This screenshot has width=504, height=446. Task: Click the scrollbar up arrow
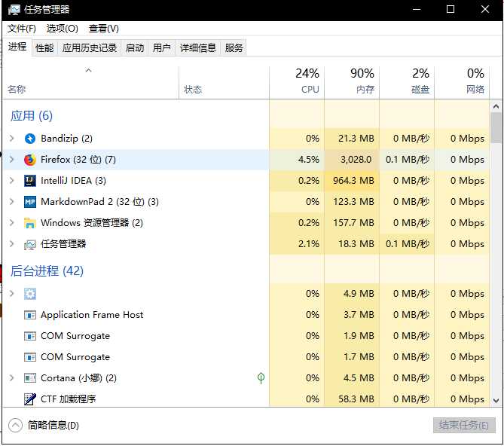coord(496,106)
